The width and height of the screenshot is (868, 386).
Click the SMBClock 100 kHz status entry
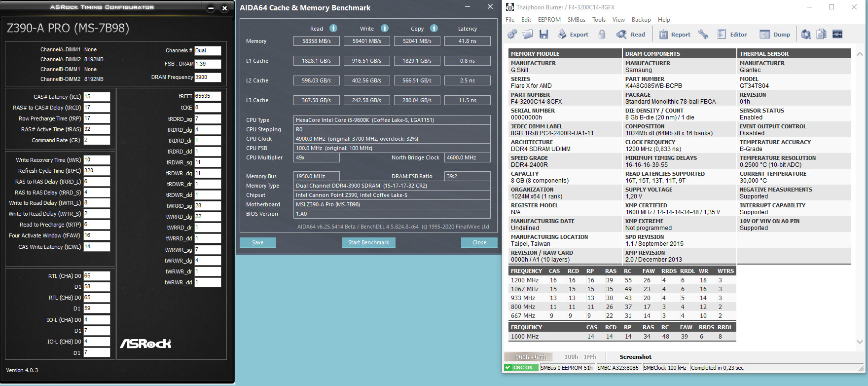pos(665,368)
